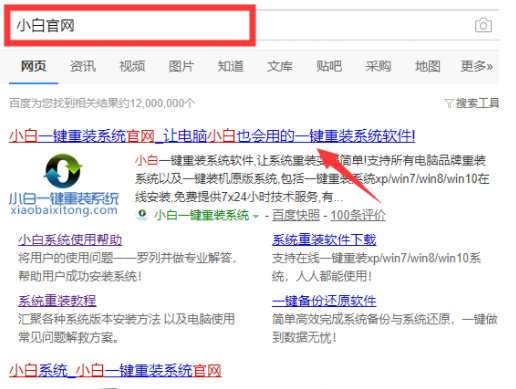Click the 小白一键重装系统 logo thumbnail

click(63, 185)
